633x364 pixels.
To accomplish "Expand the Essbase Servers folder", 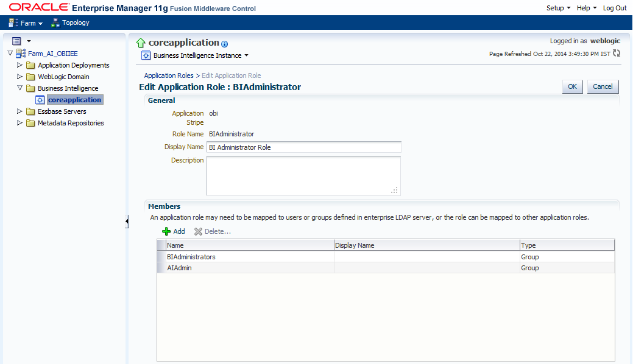I will click(x=19, y=111).
